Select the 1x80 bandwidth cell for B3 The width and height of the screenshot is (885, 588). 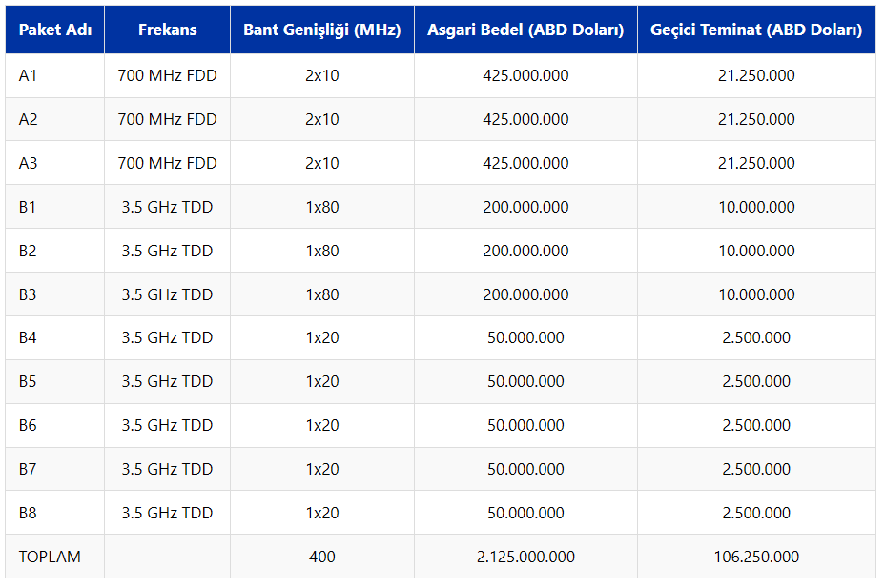(321, 294)
